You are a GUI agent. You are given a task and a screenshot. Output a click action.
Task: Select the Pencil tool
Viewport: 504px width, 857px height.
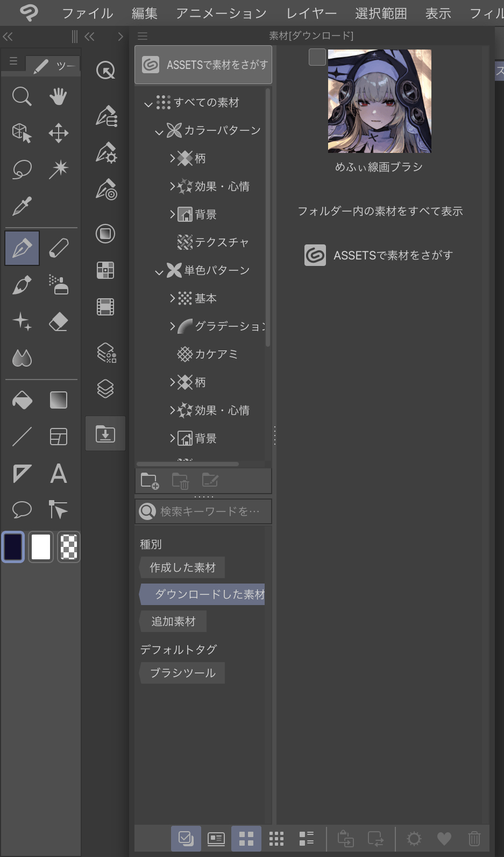pyautogui.click(x=58, y=248)
